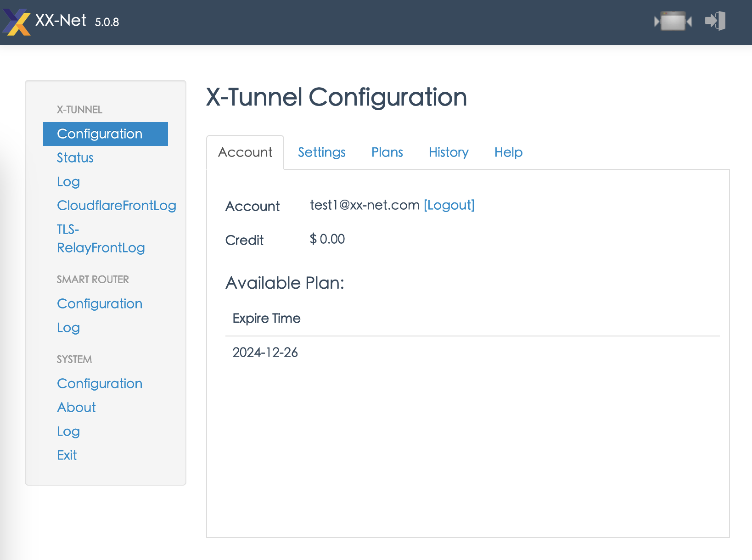The width and height of the screenshot is (752, 560).
Task: Select the Account tab
Action: pos(245,152)
